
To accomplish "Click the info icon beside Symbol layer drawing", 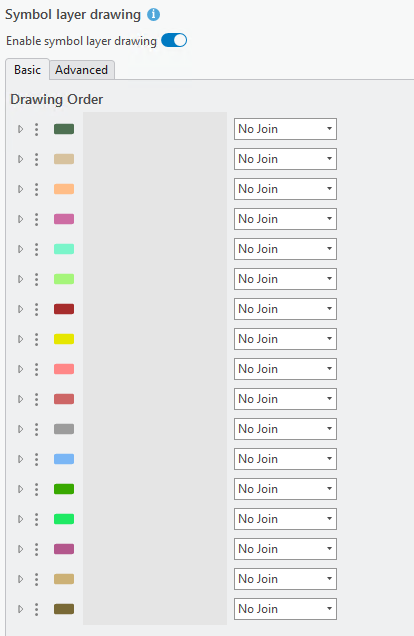I will pyautogui.click(x=153, y=15).
